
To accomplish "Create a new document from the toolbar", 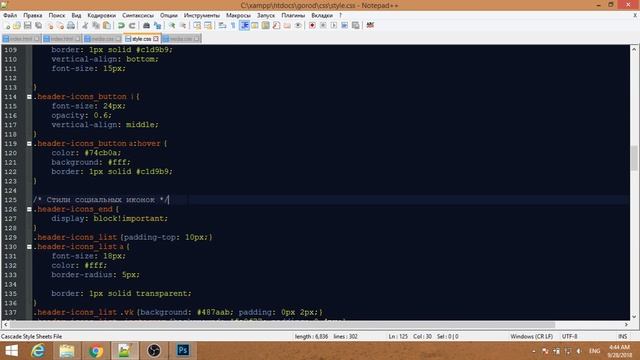I will (7, 25).
